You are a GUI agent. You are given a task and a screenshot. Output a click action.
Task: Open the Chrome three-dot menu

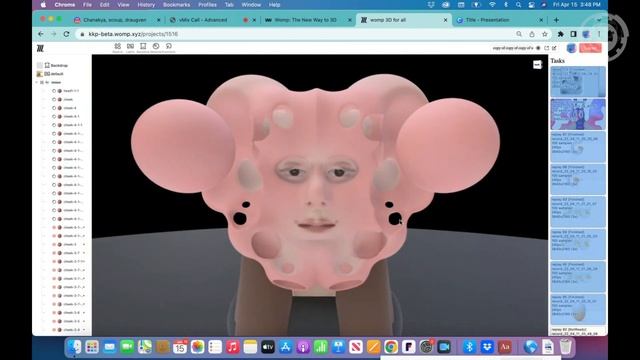599,34
